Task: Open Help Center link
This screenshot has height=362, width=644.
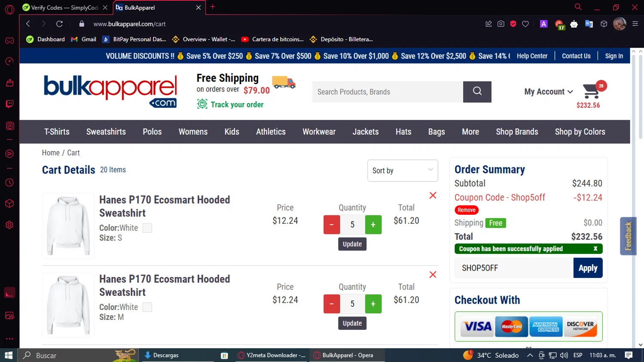Action: click(532, 56)
